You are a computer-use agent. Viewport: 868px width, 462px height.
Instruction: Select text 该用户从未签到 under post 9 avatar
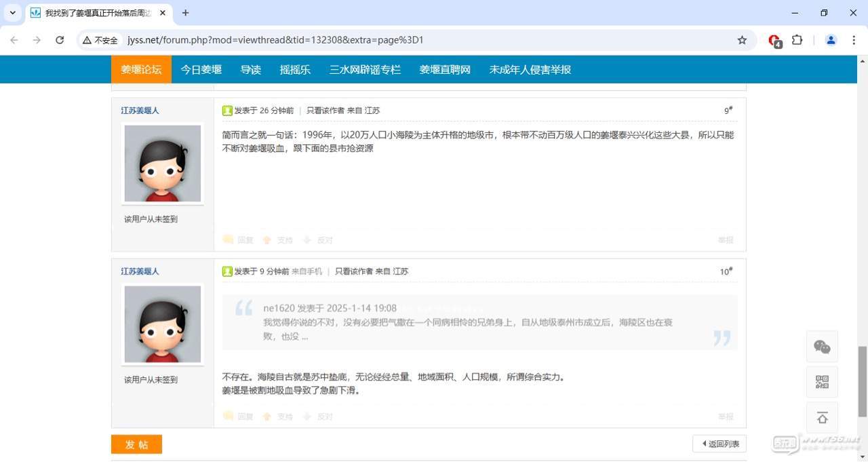coord(151,219)
